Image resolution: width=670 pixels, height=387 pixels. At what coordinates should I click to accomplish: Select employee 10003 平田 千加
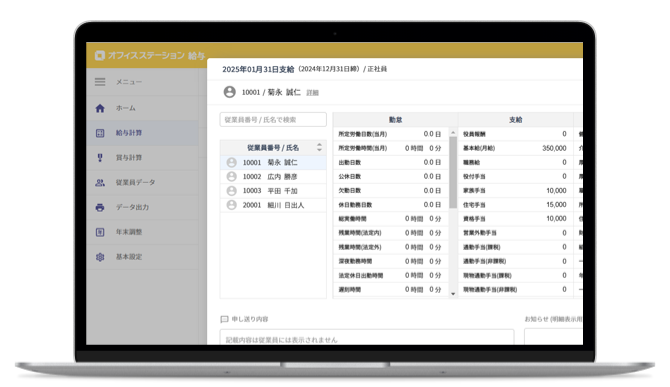point(273,191)
